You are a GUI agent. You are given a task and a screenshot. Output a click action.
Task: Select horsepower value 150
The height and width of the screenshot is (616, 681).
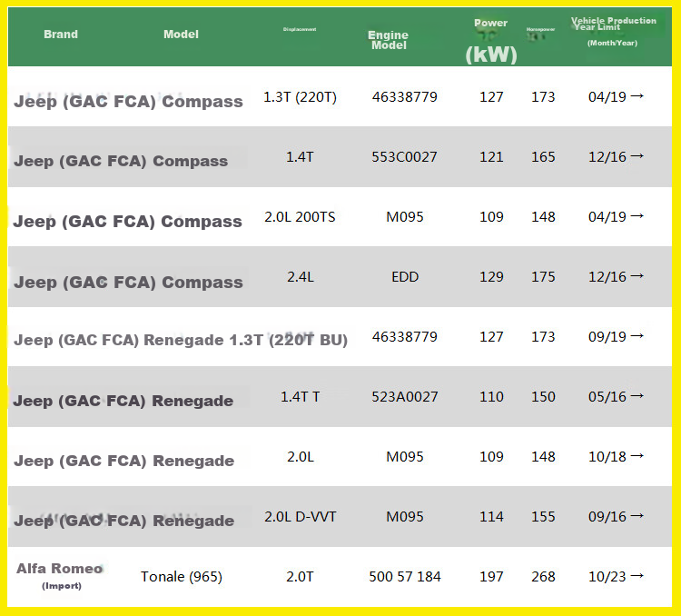click(543, 396)
